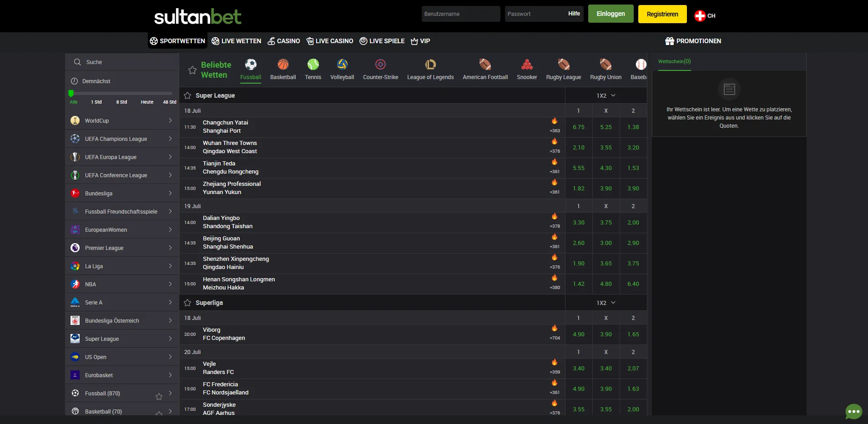Click the Bundesliga logo icon

(75, 193)
